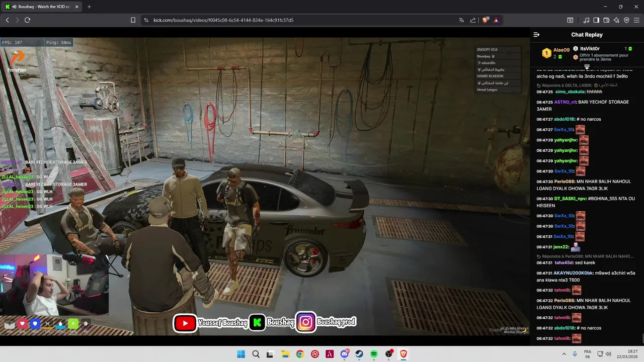644x362 pixels.
Task: Click the Brave icon on the taskbar
Action: click(x=404, y=354)
